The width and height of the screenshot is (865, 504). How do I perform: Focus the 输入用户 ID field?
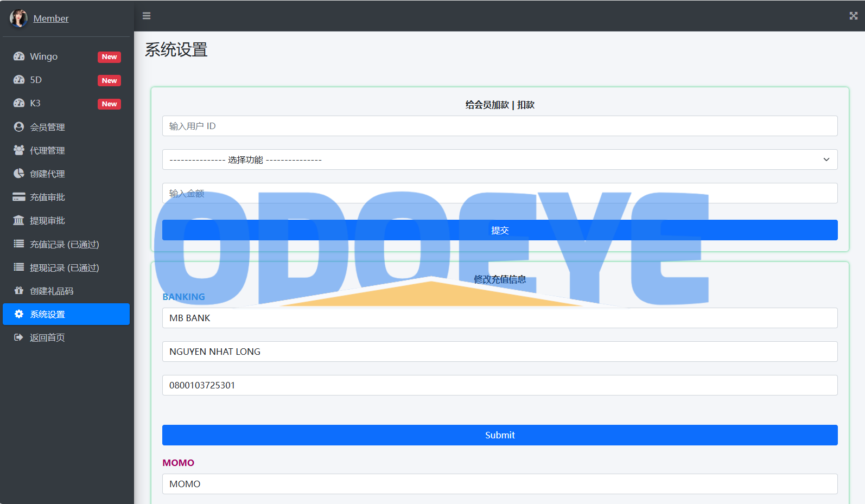(x=499, y=126)
